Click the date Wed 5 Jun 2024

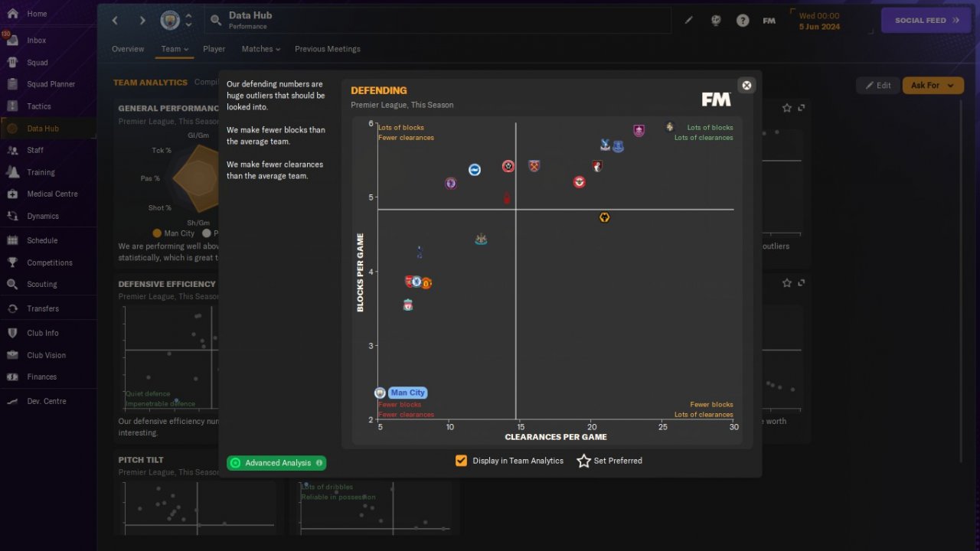pyautogui.click(x=818, y=21)
